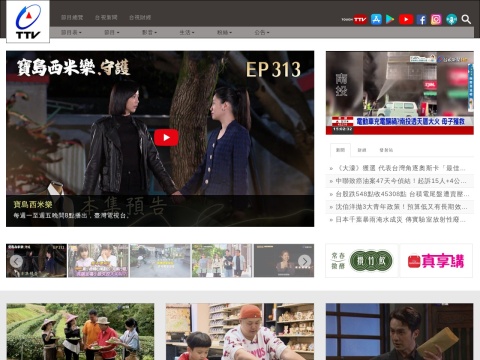Viewport: 480px width, 360px height.
Task: Go to next thumbnails with the right carousel arrow
Action: 304,261
